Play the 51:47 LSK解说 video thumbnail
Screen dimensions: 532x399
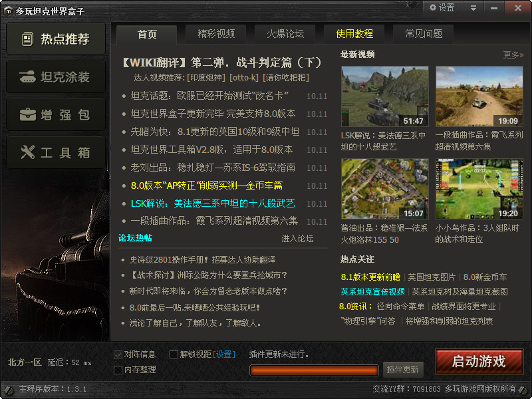[385, 96]
